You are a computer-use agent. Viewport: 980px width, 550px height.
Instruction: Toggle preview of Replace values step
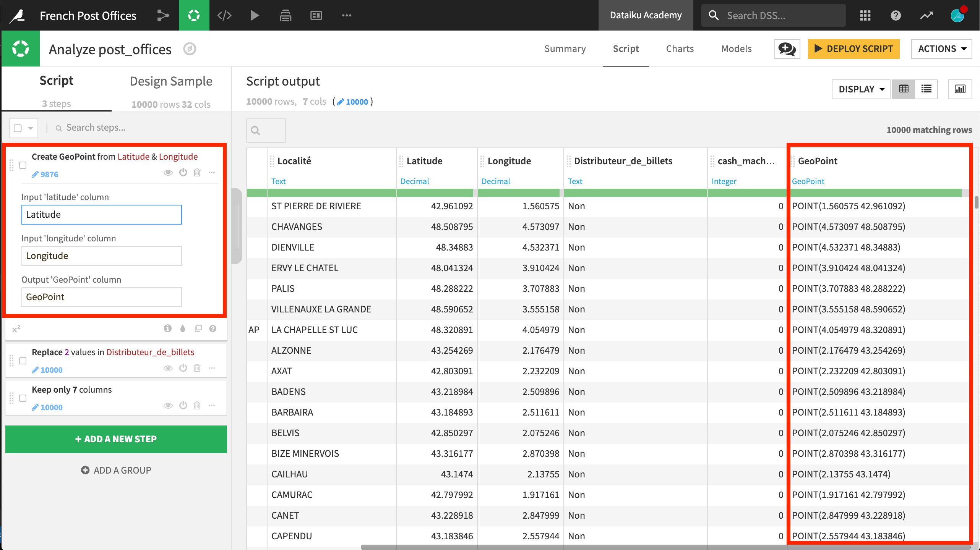168,368
